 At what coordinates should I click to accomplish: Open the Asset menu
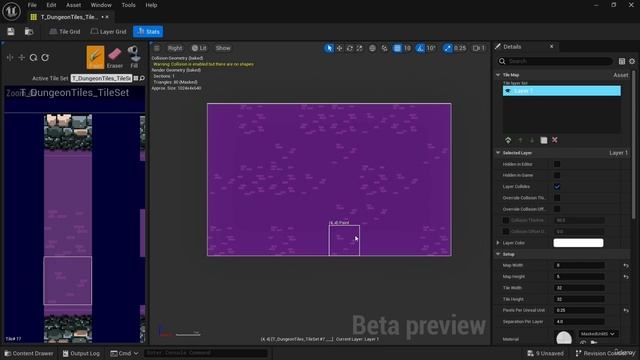[73, 5]
